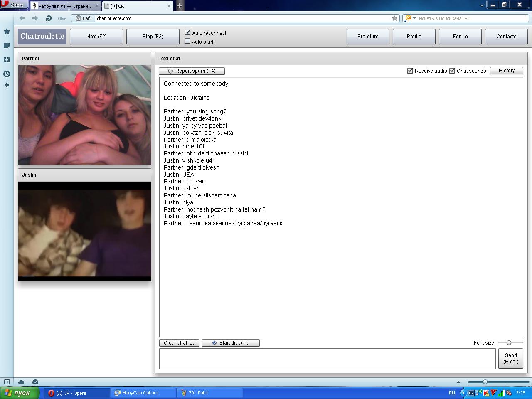
Task: Toggle the Opera panels sidebar button
Action: 7,382
